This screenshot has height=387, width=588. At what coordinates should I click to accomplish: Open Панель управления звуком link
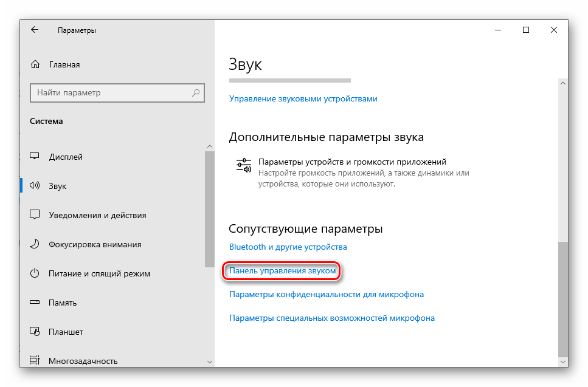282,271
